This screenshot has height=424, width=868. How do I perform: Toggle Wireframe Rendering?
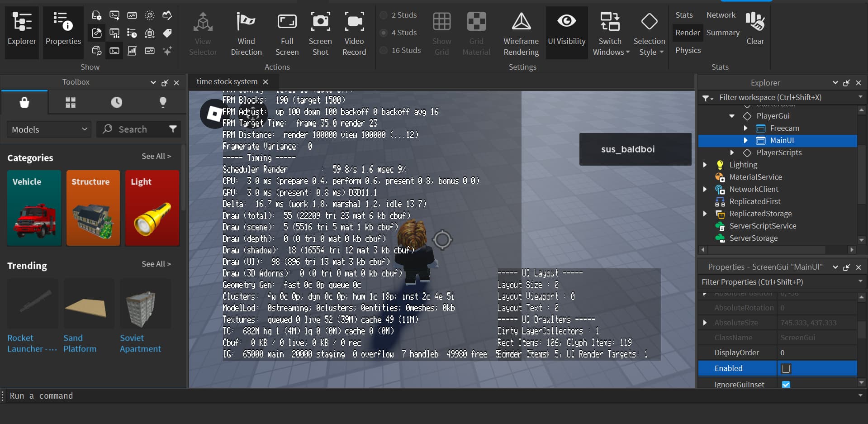coord(521,33)
